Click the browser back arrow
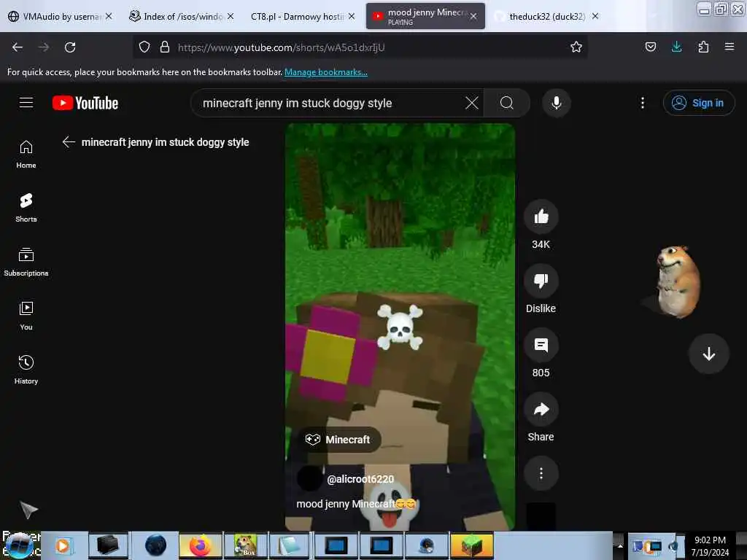The width and height of the screenshot is (747, 560). pyautogui.click(x=18, y=47)
